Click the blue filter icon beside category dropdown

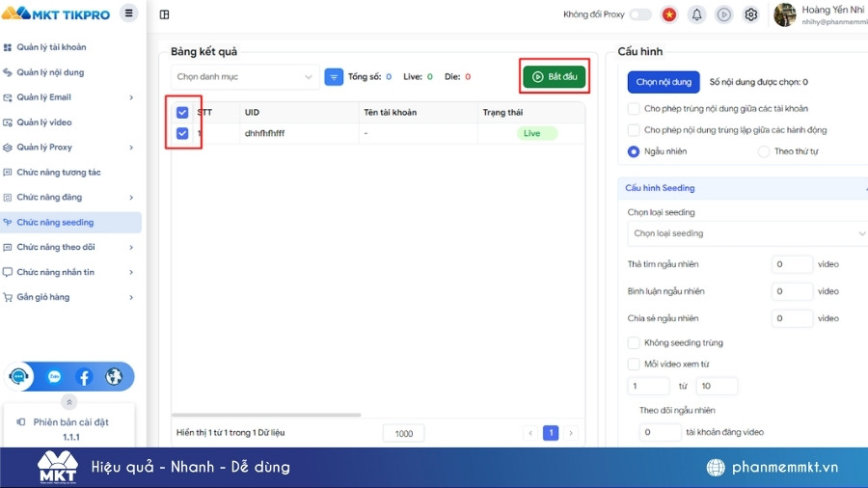334,77
